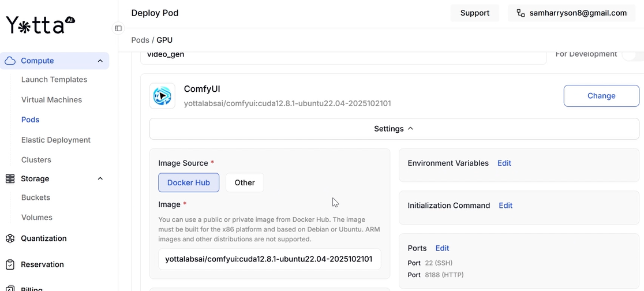Click the Reservation clipboard icon
This screenshot has width=644, height=291.
tap(10, 264)
